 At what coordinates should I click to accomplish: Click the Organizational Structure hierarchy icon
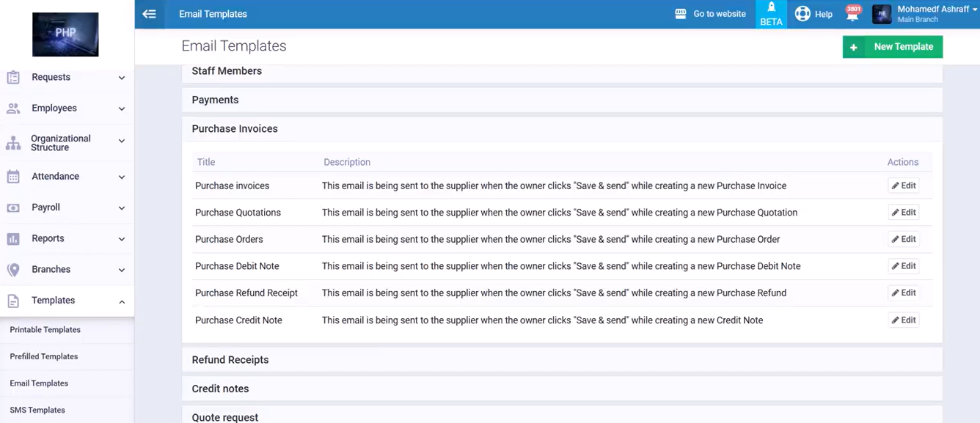tap(13, 143)
